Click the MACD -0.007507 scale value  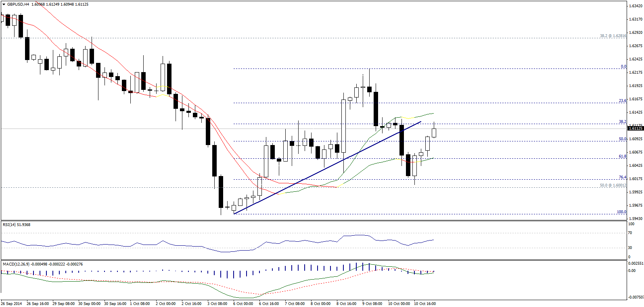pyautogui.click(x=636, y=297)
